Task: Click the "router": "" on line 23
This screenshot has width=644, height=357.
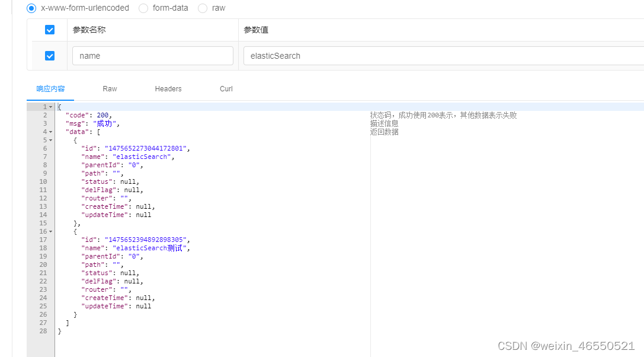Action: click(107, 289)
